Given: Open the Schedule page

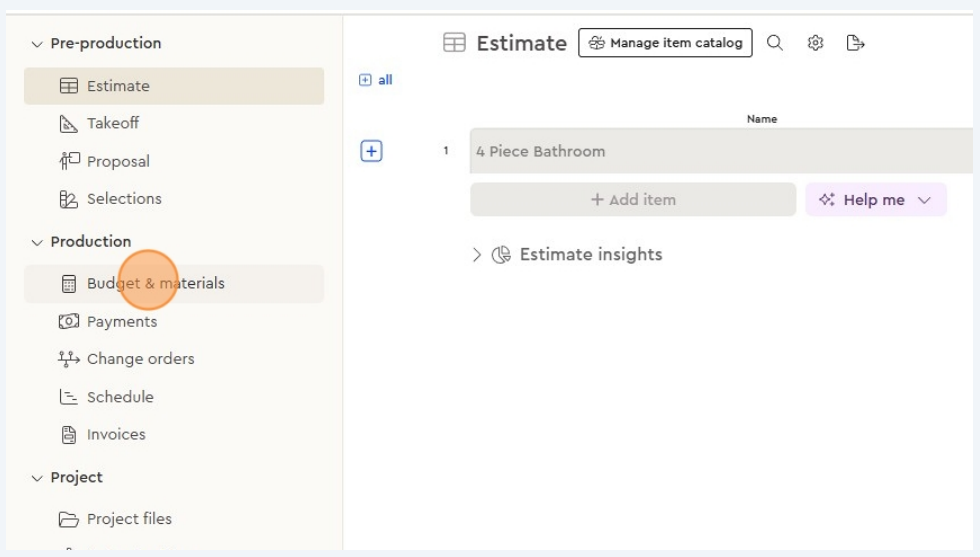Looking at the screenshot, I should point(120,396).
